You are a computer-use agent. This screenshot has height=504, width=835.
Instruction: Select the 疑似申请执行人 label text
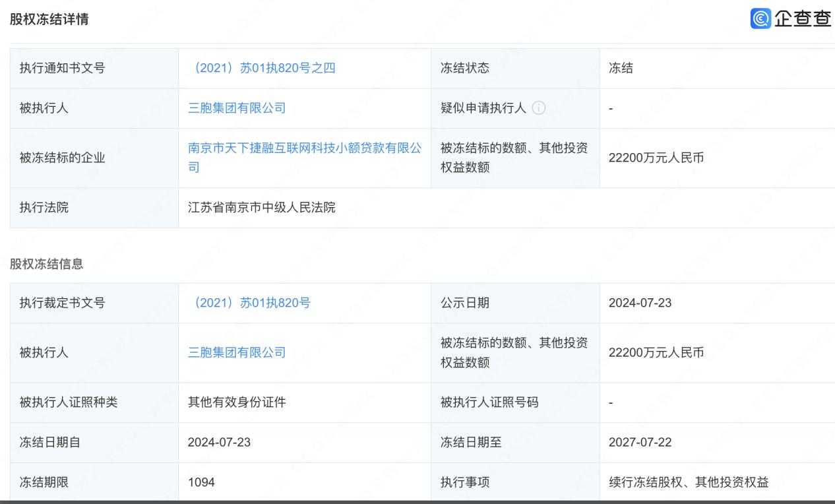[483, 108]
